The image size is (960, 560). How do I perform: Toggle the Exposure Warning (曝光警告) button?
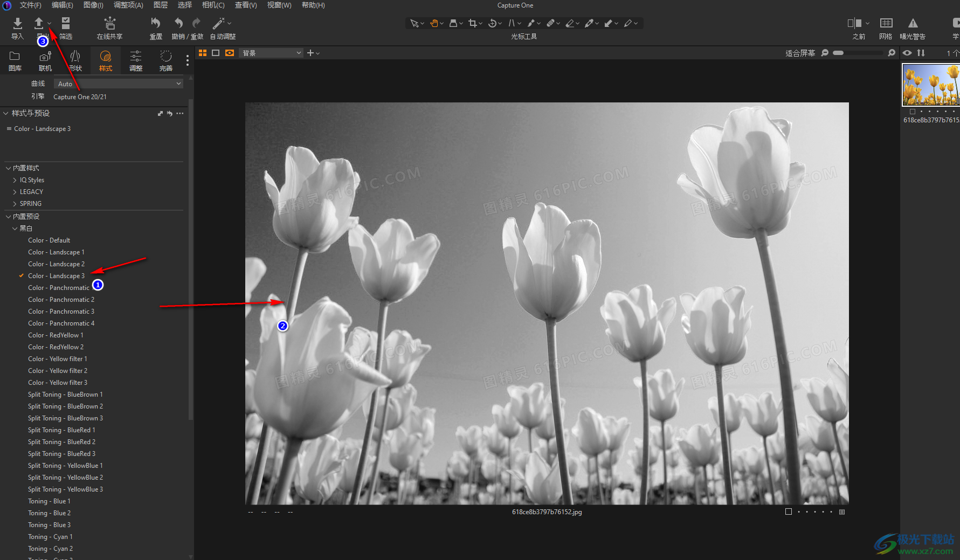tap(913, 24)
